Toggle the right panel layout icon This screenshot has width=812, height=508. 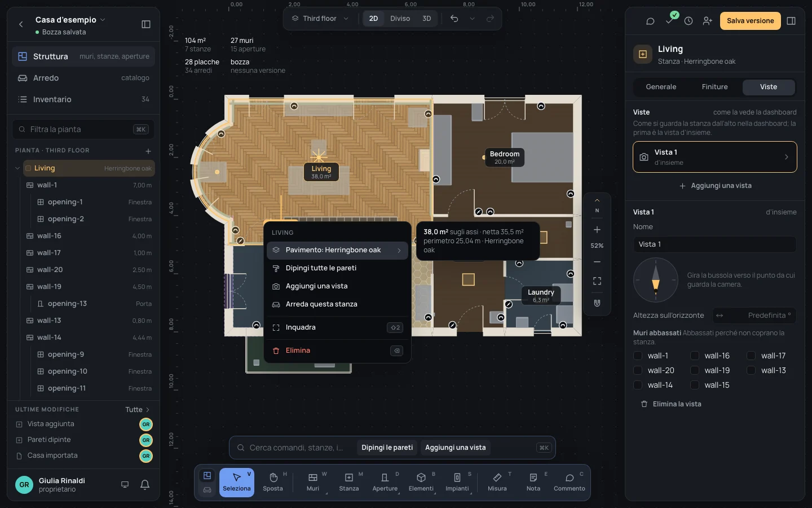tap(791, 21)
